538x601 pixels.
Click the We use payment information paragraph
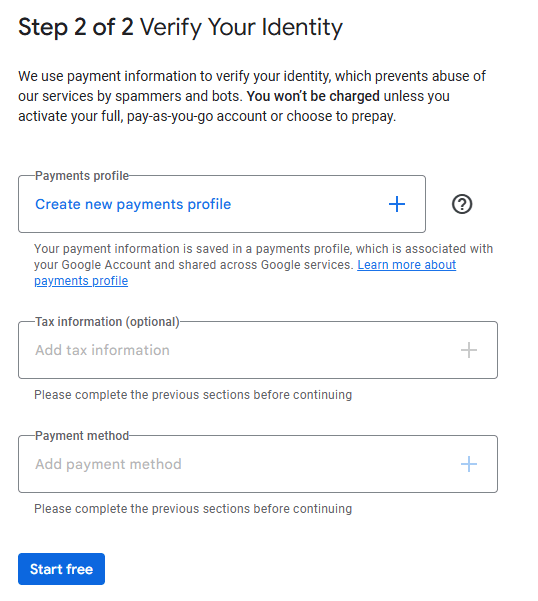click(252, 96)
